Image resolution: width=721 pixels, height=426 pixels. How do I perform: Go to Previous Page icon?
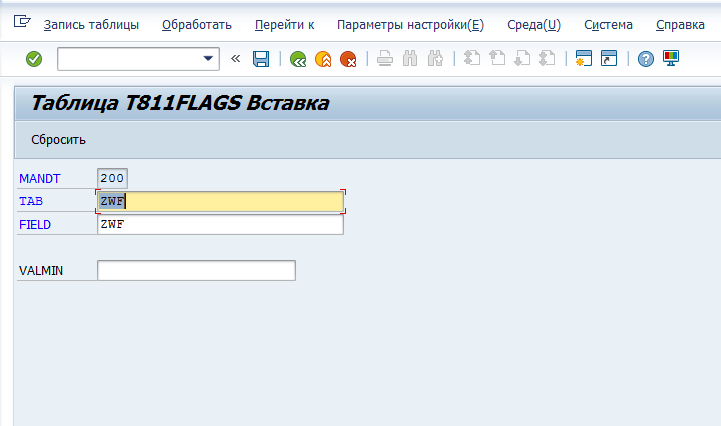(497, 58)
